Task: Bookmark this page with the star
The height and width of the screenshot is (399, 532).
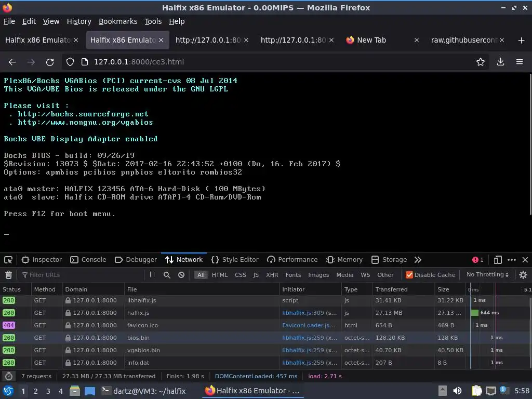Action: pos(481,62)
